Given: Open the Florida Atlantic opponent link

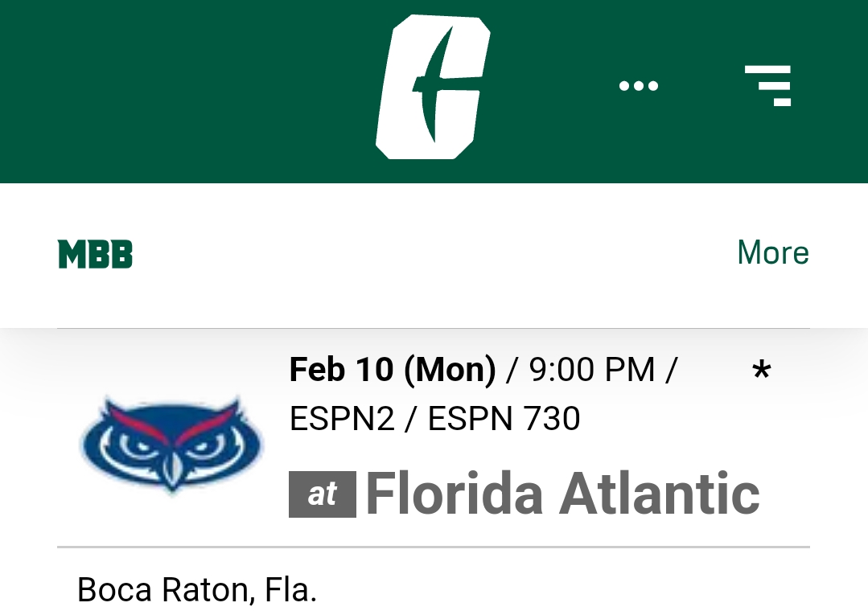Looking at the screenshot, I should (x=562, y=494).
